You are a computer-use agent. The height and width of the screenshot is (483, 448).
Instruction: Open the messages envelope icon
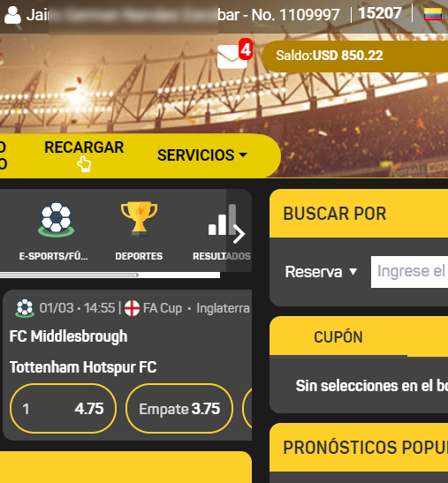click(232, 57)
